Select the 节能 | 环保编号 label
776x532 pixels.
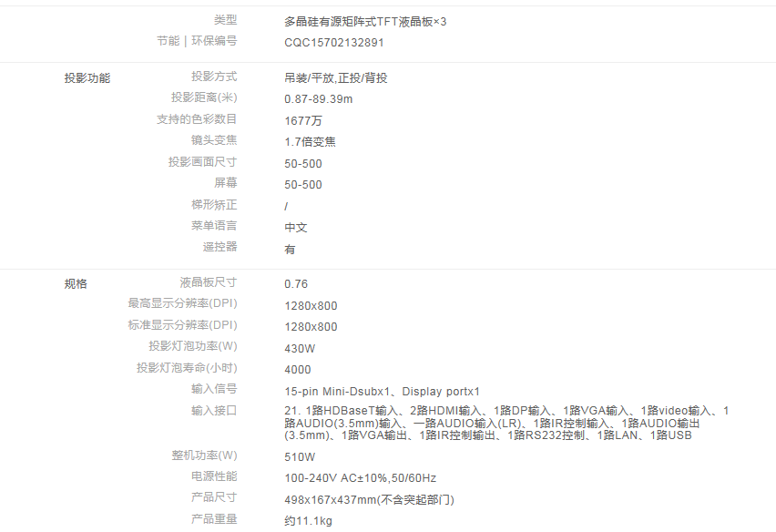[x=197, y=41]
